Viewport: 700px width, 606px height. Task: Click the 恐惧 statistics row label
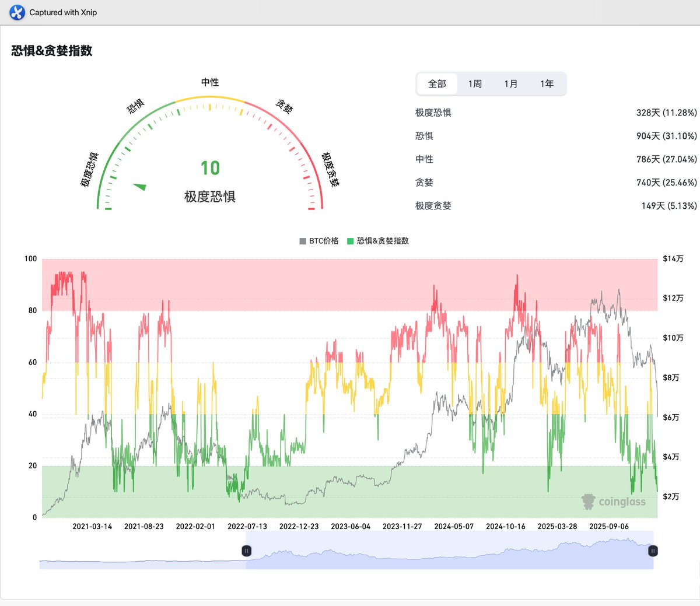424,136
